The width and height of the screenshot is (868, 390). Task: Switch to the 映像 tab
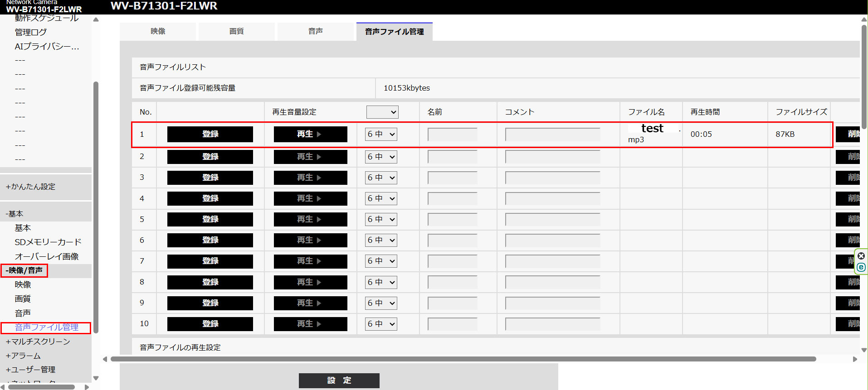coord(158,31)
